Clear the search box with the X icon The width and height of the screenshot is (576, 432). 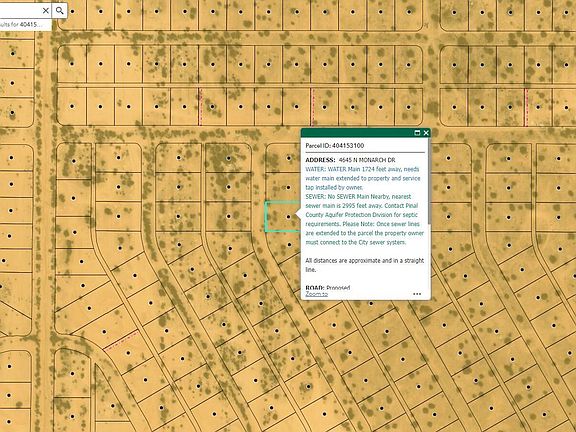[46, 11]
